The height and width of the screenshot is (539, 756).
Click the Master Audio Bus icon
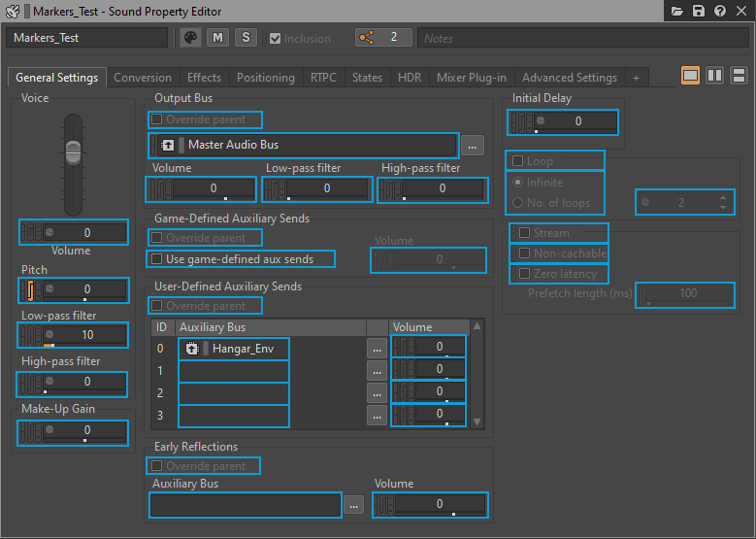pyautogui.click(x=167, y=145)
